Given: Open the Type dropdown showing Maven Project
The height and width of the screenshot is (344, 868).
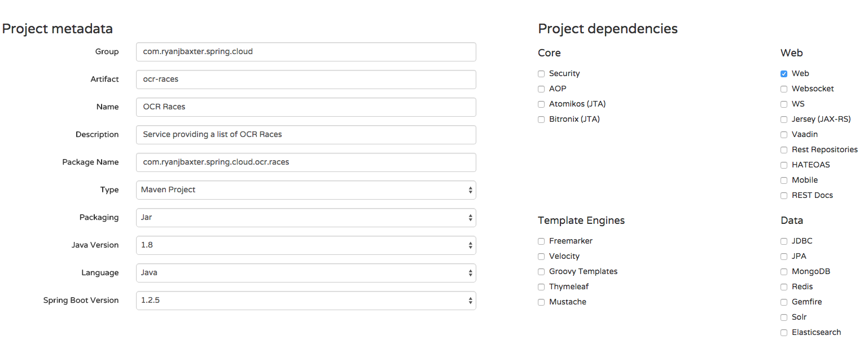Looking at the screenshot, I should click(306, 190).
